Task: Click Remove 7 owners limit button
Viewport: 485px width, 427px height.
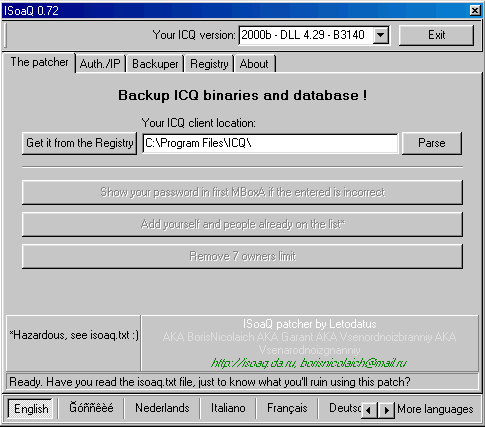Action: point(242,256)
